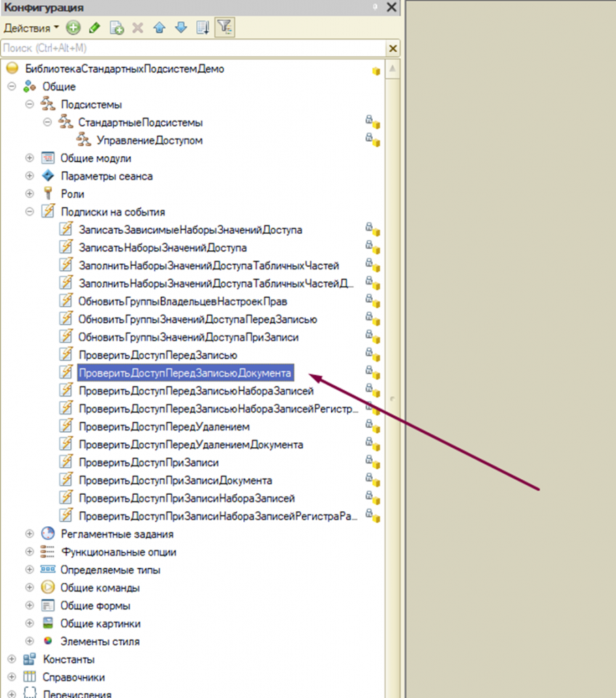Click the Delete X toolbar icon

click(x=138, y=28)
